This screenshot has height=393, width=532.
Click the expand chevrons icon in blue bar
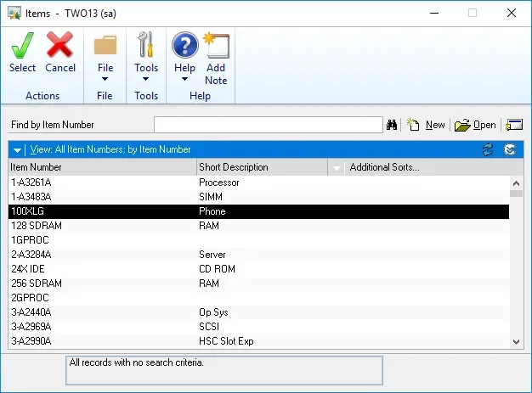(x=510, y=149)
